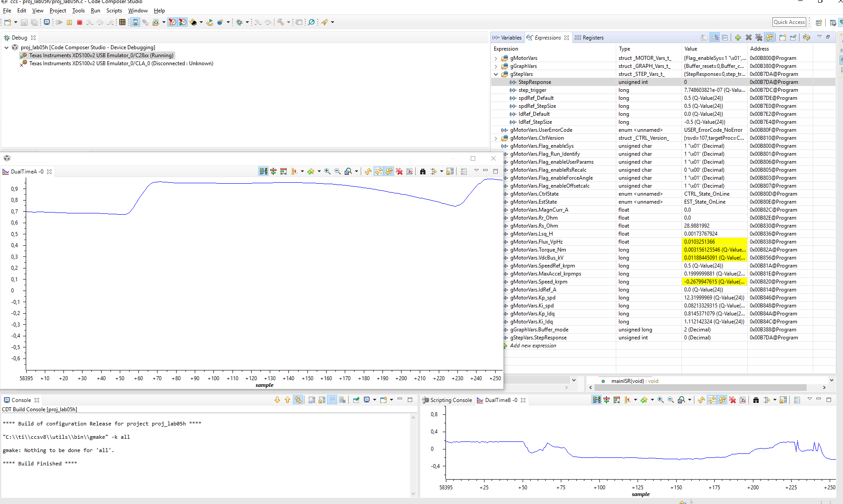843x504 pixels.
Task: Reset the DualTimeB graph with red X
Action: click(733, 400)
